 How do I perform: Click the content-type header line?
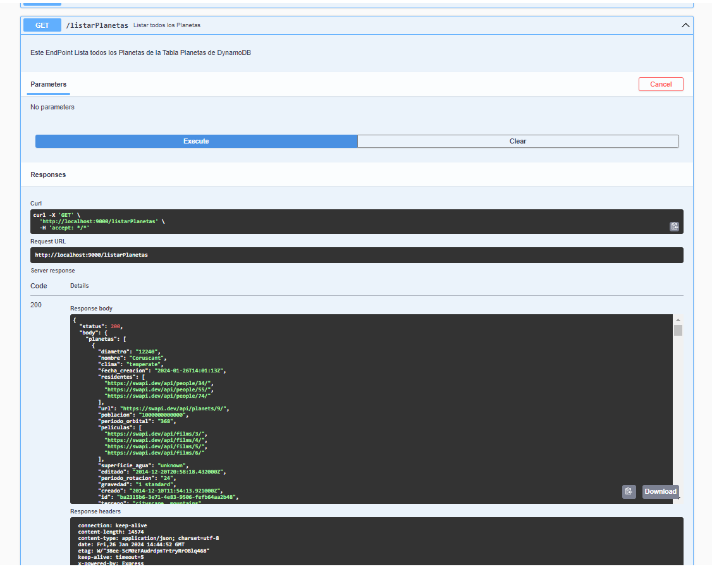click(149, 538)
